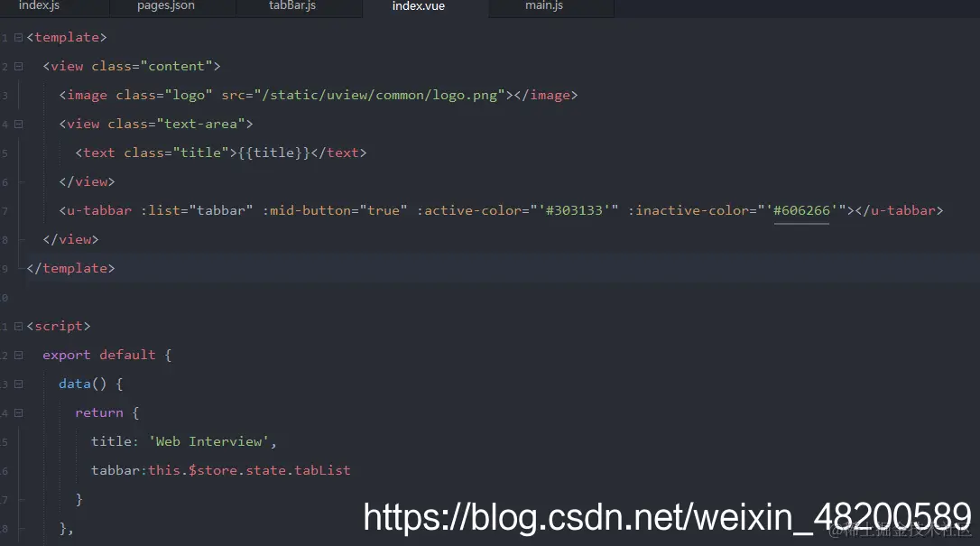
Task: Click this.$store.state.tabList expression
Action: [249, 470]
